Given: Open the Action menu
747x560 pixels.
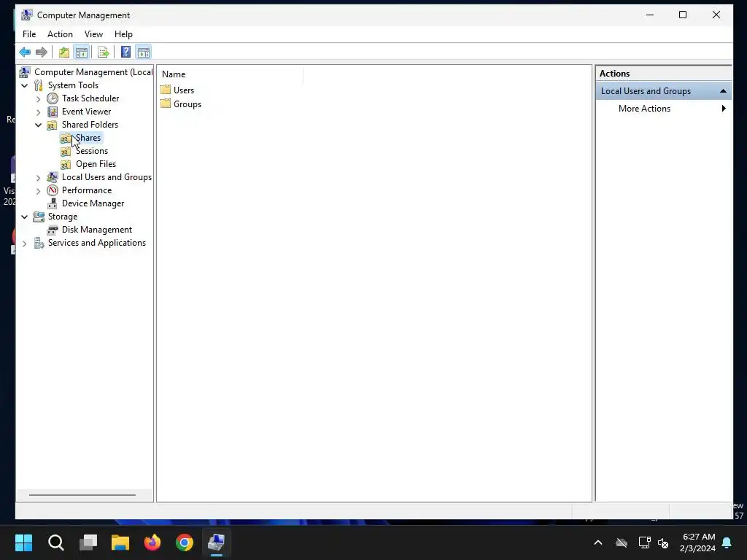Looking at the screenshot, I should point(60,34).
